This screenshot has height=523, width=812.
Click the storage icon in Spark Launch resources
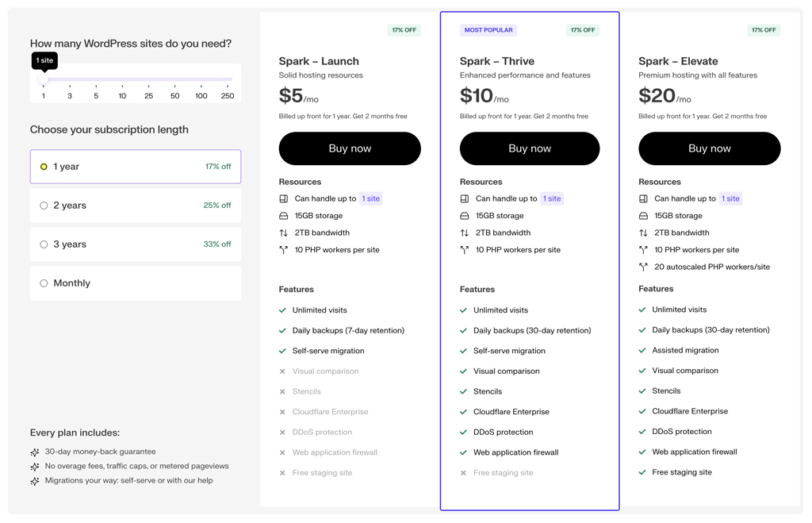284,216
